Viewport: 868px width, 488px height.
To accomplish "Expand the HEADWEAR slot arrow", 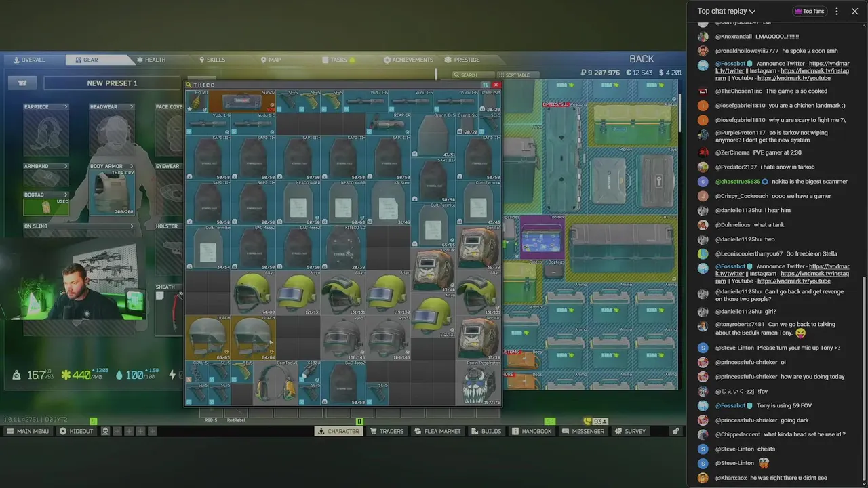I will click(x=132, y=107).
